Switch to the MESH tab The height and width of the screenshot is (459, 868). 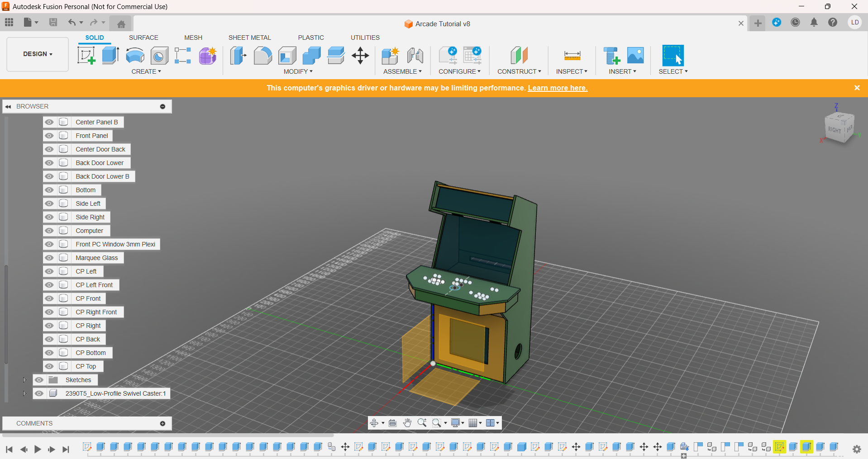point(193,38)
